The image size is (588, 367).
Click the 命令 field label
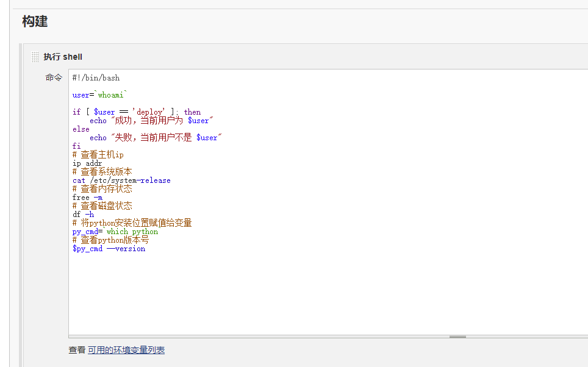54,77
